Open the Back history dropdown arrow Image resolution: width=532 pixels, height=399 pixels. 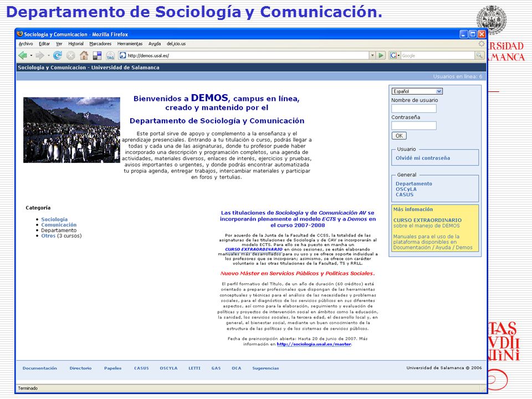31,55
